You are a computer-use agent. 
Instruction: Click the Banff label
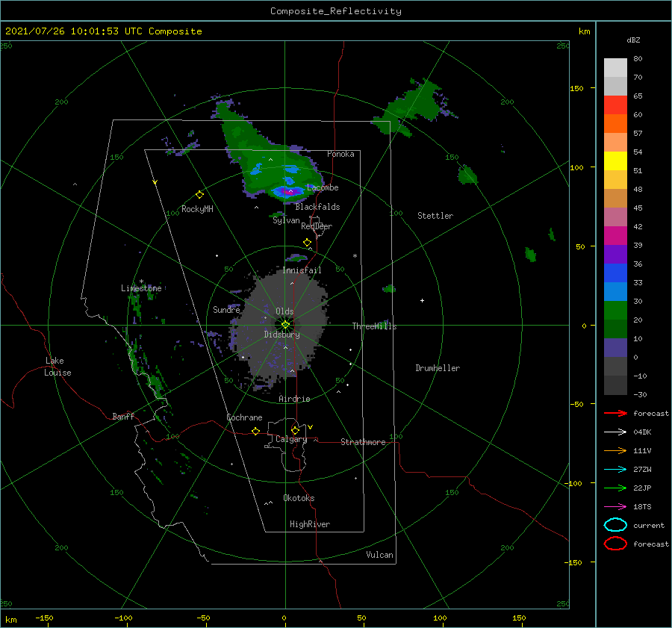(123, 417)
